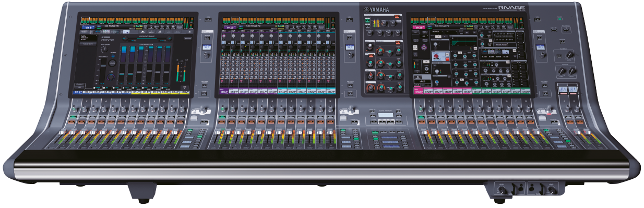The height and width of the screenshot is (208, 644).
Task: Select the purple ch13 channel tile
Action: (224, 92)
